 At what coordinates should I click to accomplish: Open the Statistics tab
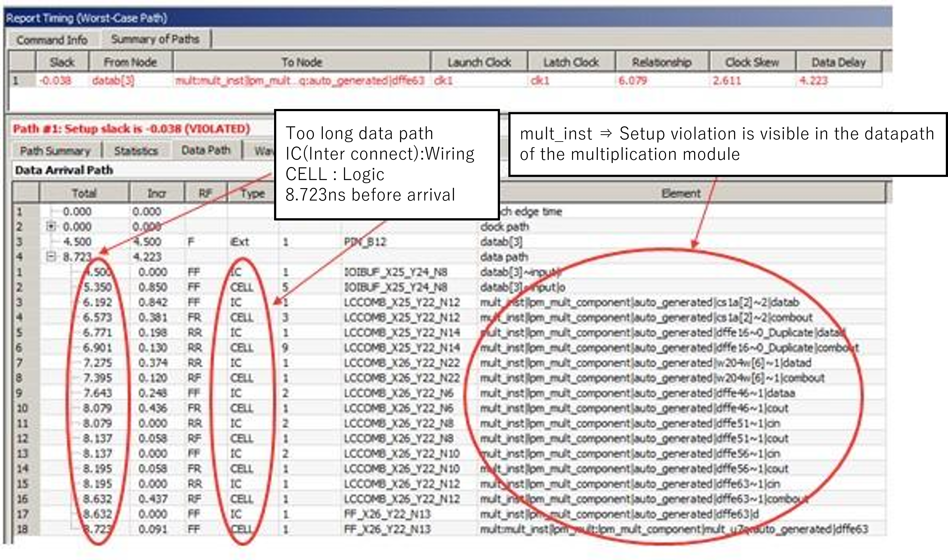click(136, 151)
